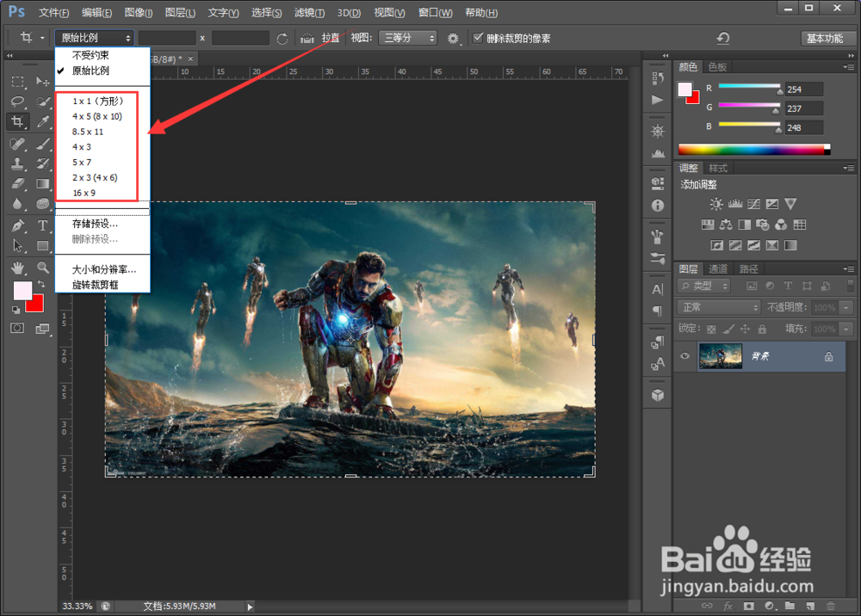This screenshot has height=616, width=861.
Task: Select the Move tool
Action: [x=43, y=82]
